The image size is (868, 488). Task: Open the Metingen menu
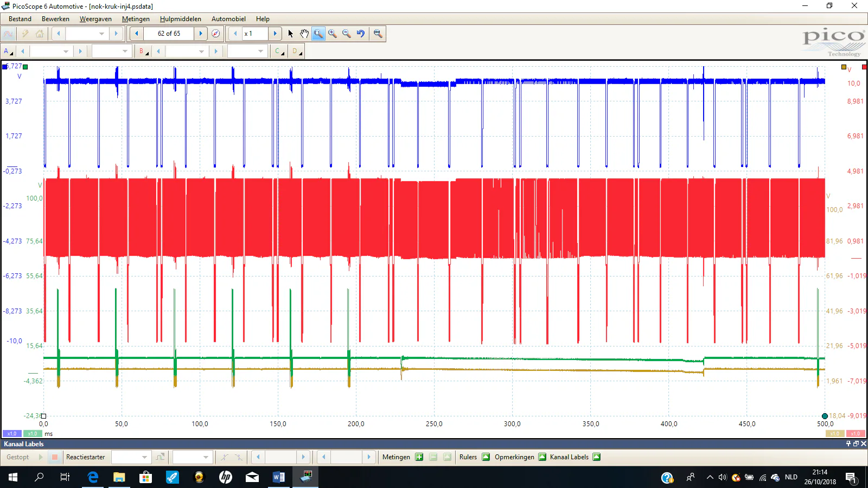tap(136, 19)
